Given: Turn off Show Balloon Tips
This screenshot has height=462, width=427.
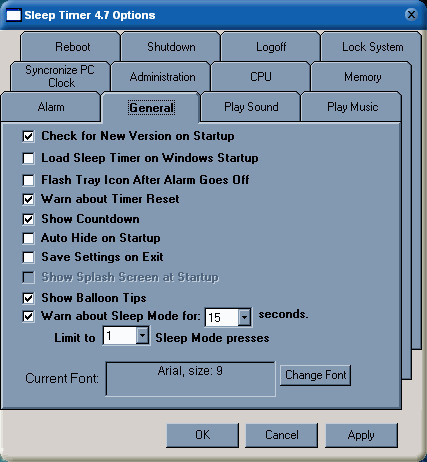Looking at the screenshot, I should [28, 298].
